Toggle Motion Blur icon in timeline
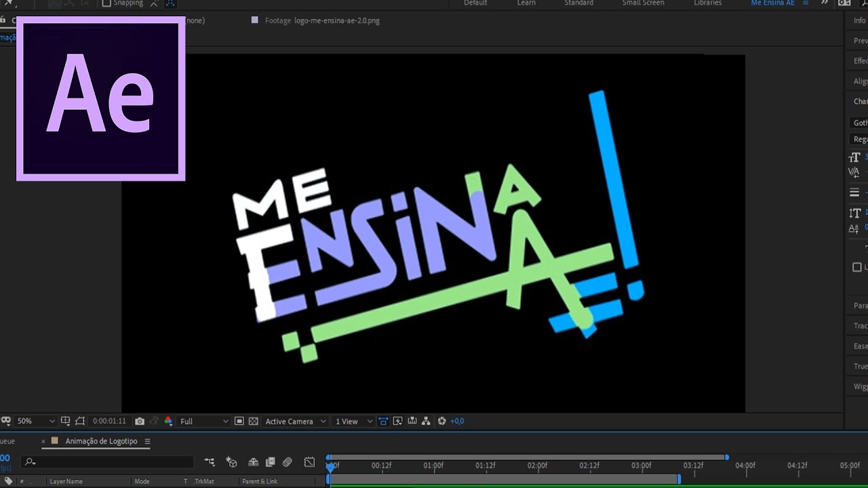 pyautogui.click(x=287, y=462)
